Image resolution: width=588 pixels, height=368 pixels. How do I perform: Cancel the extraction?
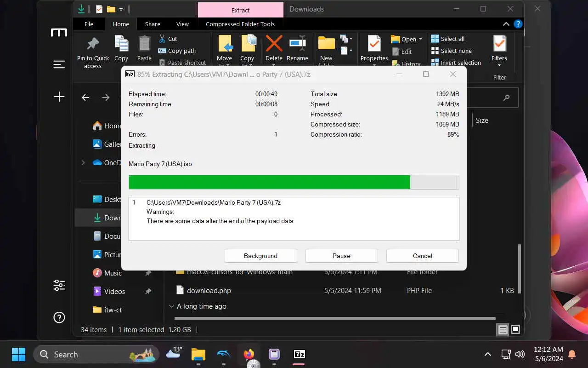pyautogui.click(x=423, y=256)
